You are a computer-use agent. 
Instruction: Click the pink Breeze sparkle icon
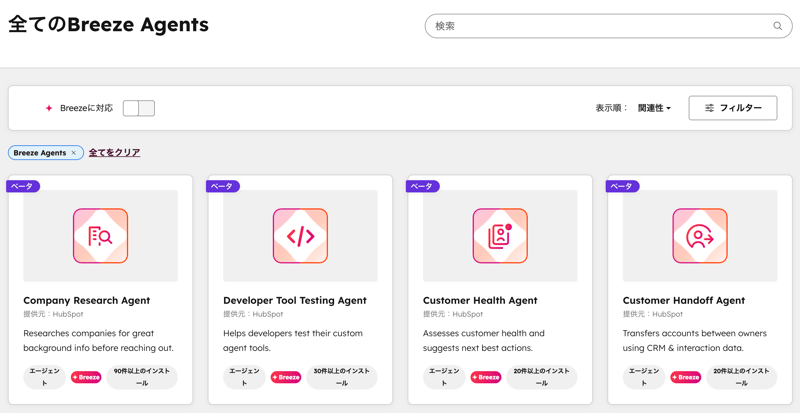pos(48,108)
